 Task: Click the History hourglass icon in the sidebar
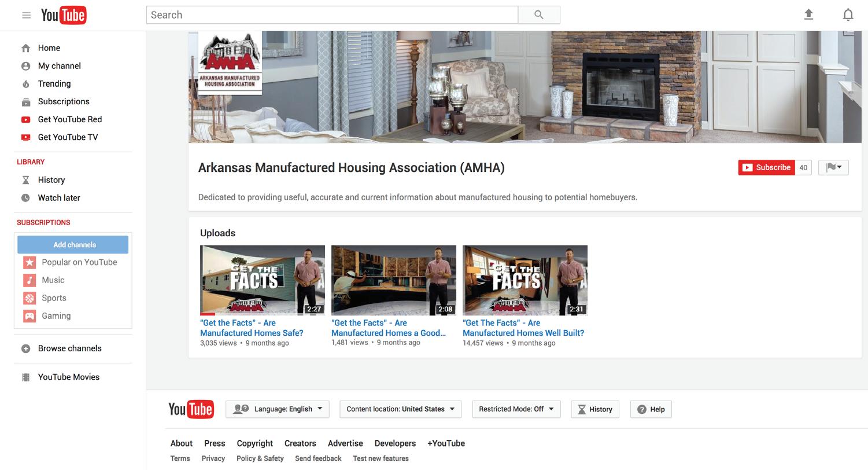pyautogui.click(x=25, y=180)
